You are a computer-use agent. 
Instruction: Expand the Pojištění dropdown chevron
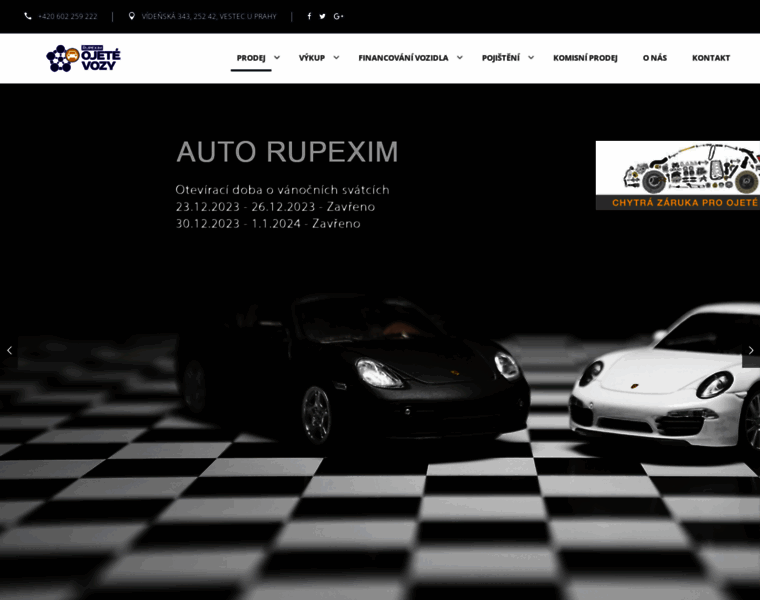click(531, 57)
